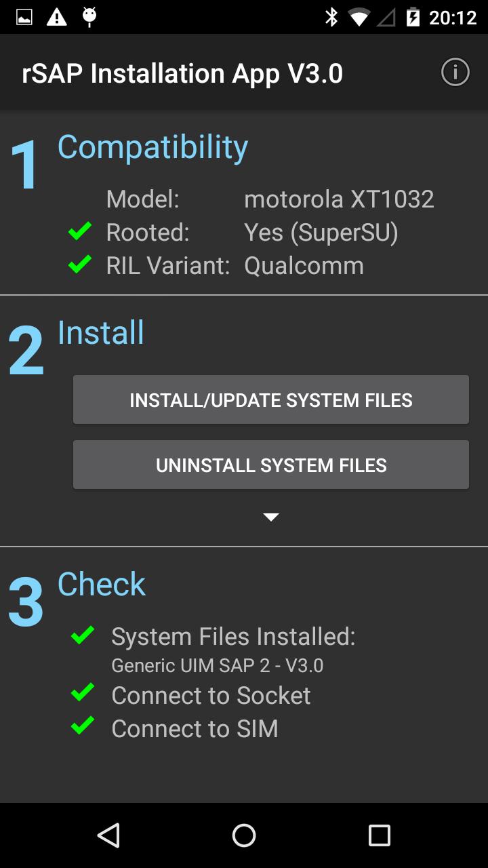Screen dimensions: 488x868
Task: Tap the picture notification icon
Action: [24, 17]
